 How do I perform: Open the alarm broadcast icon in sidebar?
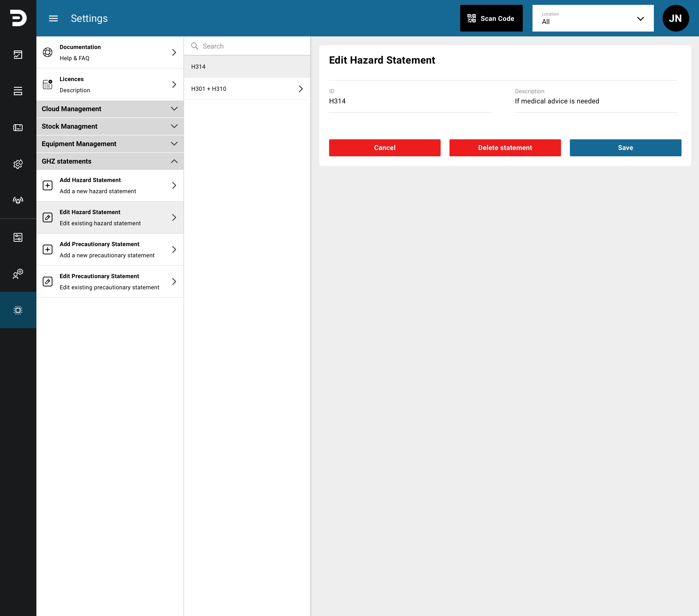click(18, 200)
